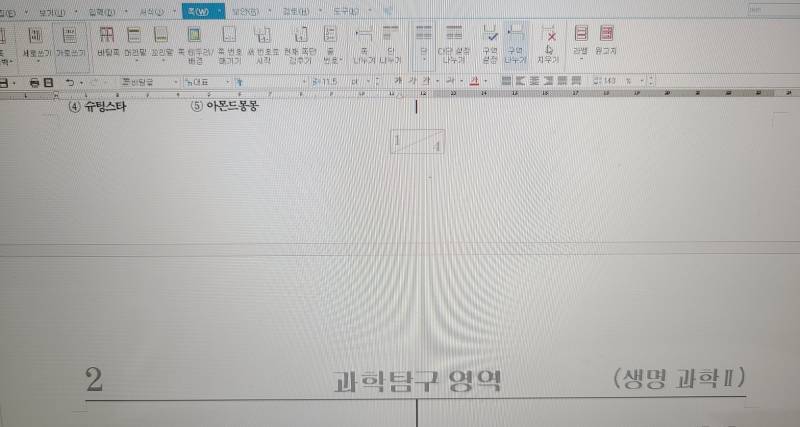This screenshot has height=427, width=800.
Task: Toggle underline 가 formatting
Action: tap(427, 81)
